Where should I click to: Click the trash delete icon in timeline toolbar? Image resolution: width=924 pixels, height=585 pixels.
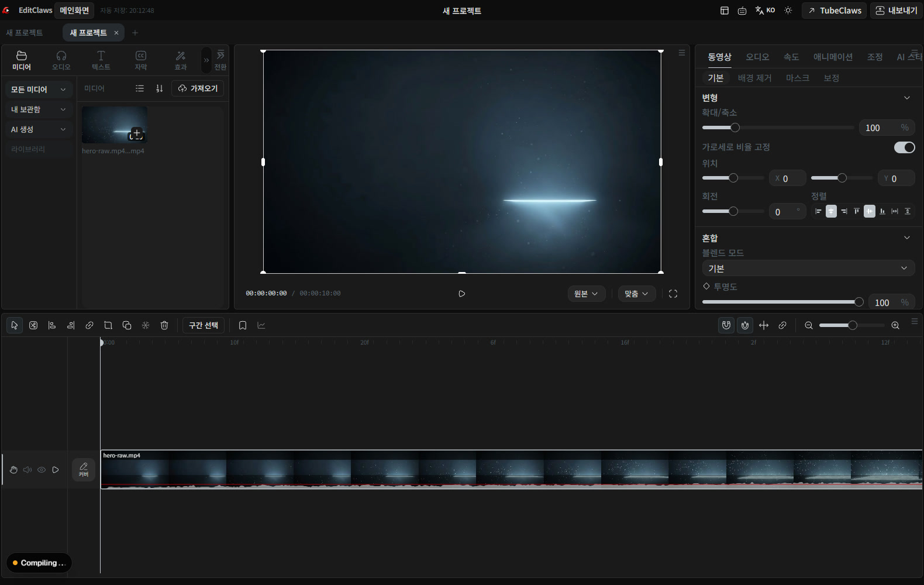(x=164, y=325)
